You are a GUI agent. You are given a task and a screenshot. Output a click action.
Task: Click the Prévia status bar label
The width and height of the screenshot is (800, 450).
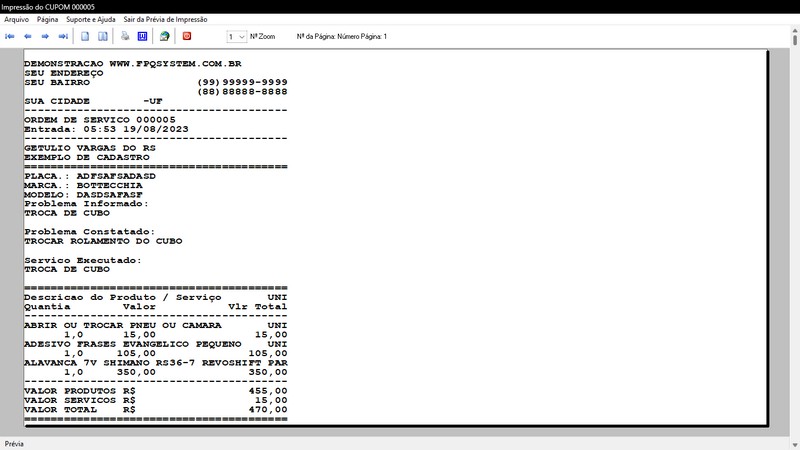15,443
